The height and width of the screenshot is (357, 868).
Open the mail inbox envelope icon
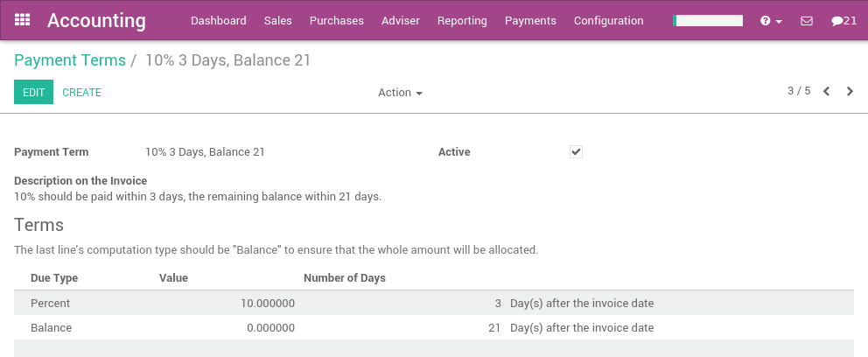pos(807,21)
